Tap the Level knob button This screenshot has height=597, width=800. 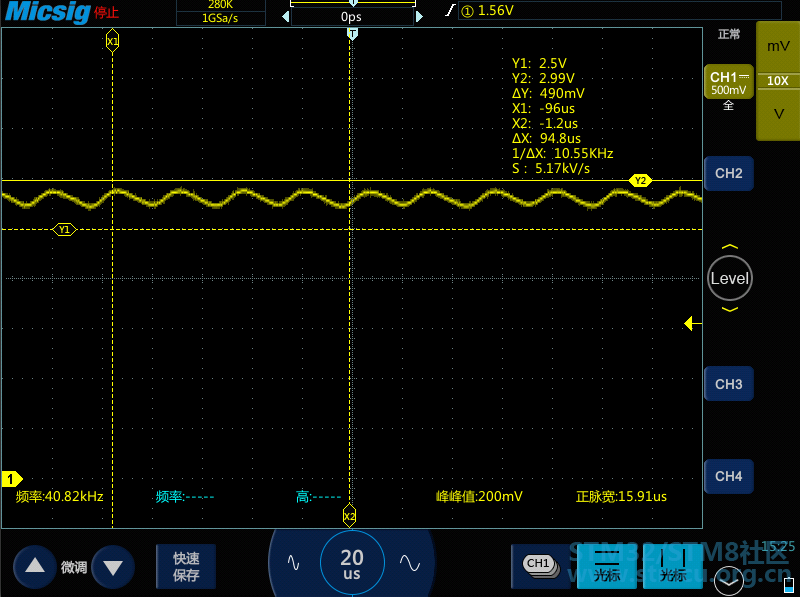730,278
